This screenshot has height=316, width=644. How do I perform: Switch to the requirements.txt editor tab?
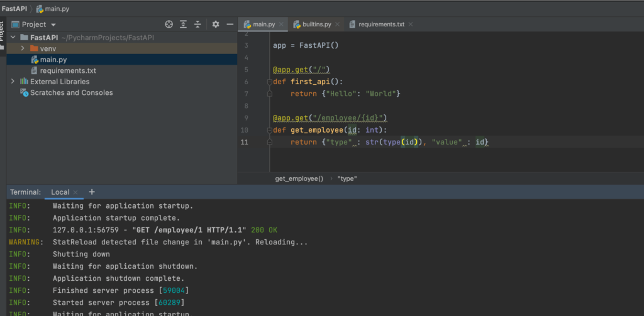pos(380,25)
